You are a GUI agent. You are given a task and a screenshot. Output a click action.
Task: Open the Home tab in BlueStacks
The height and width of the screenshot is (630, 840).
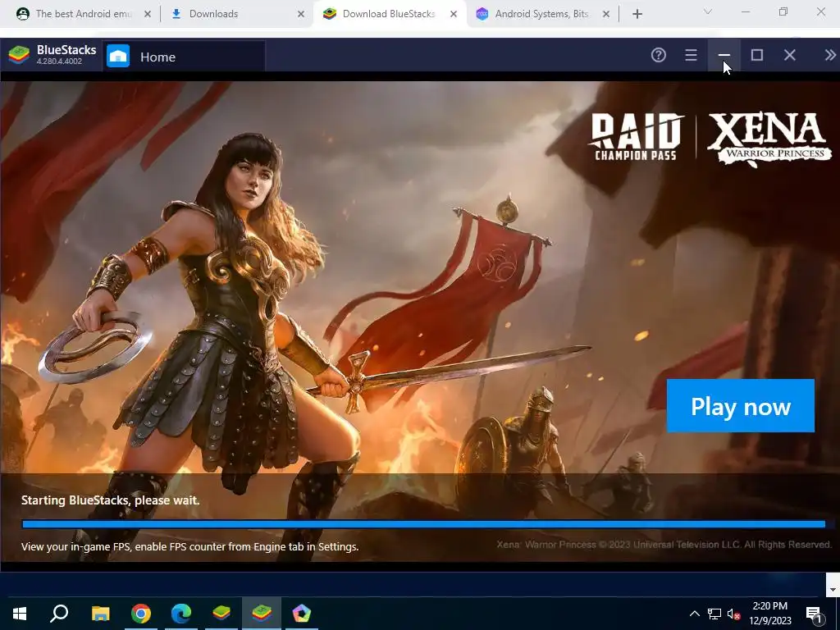coord(184,57)
